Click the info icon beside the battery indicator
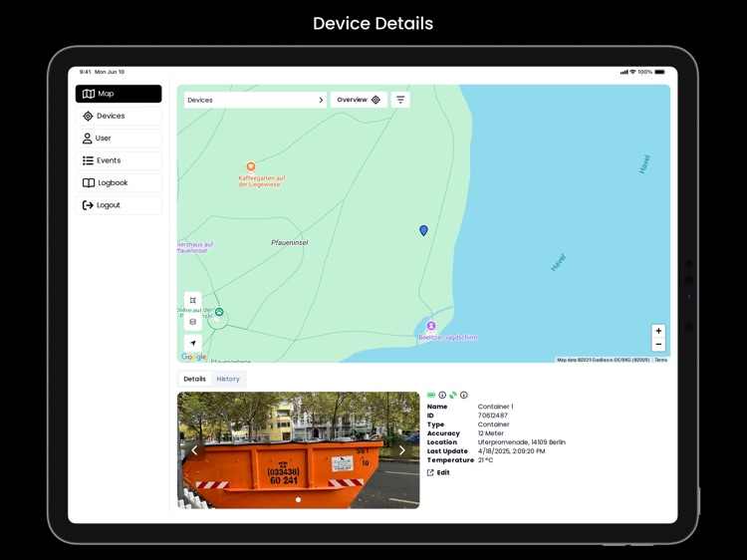The width and height of the screenshot is (747, 560). coord(442,396)
